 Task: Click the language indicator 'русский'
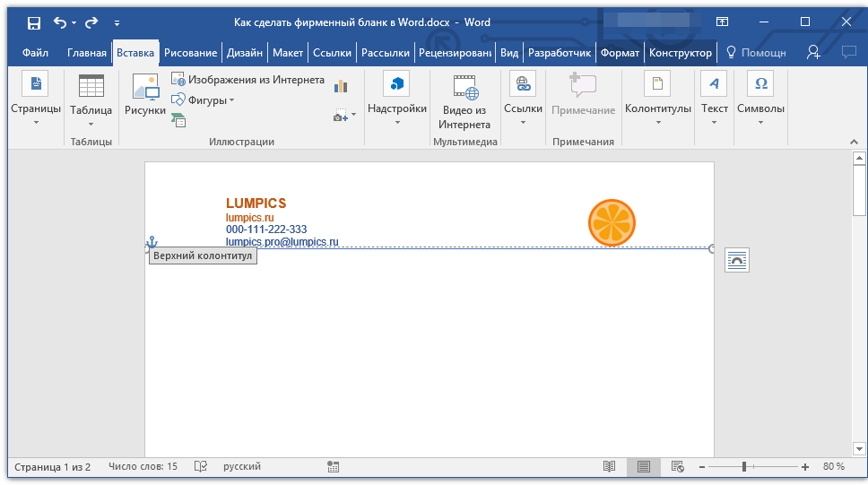tap(242, 467)
